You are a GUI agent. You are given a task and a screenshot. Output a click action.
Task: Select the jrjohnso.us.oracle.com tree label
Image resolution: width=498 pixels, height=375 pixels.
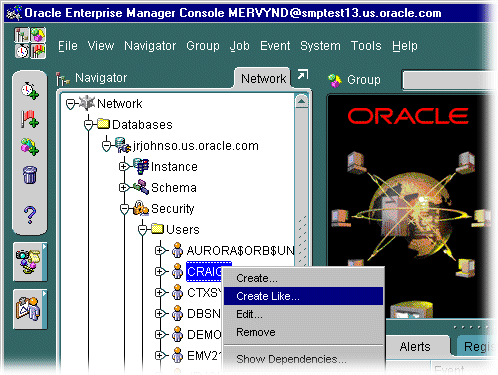196,146
